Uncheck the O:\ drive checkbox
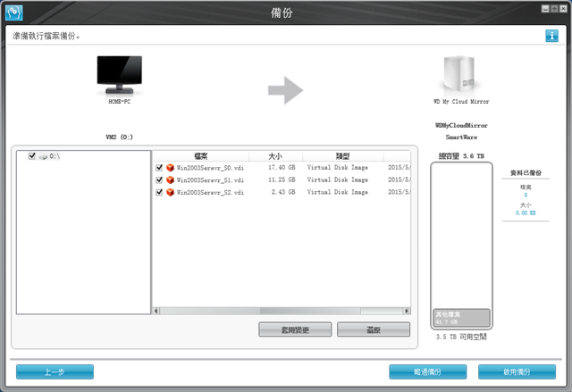Image resolution: width=572 pixels, height=392 pixels. point(32,156)
